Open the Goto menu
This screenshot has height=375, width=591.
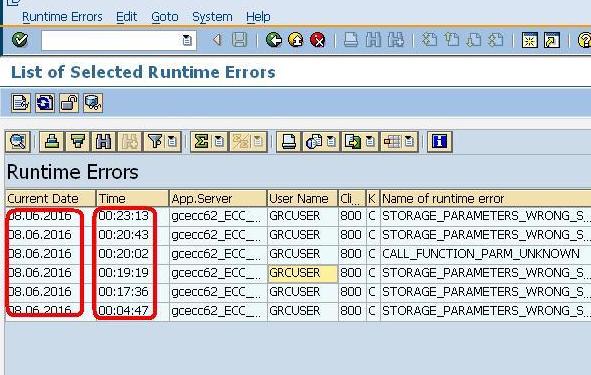point(165,17)
